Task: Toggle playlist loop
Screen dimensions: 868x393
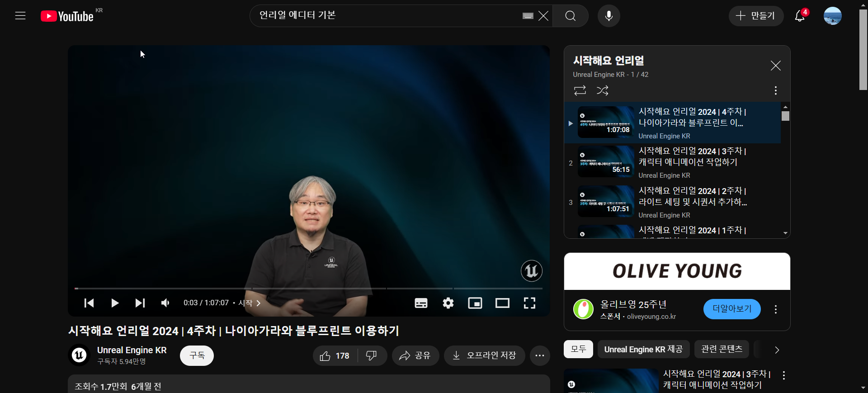Action: pos(580,90)
